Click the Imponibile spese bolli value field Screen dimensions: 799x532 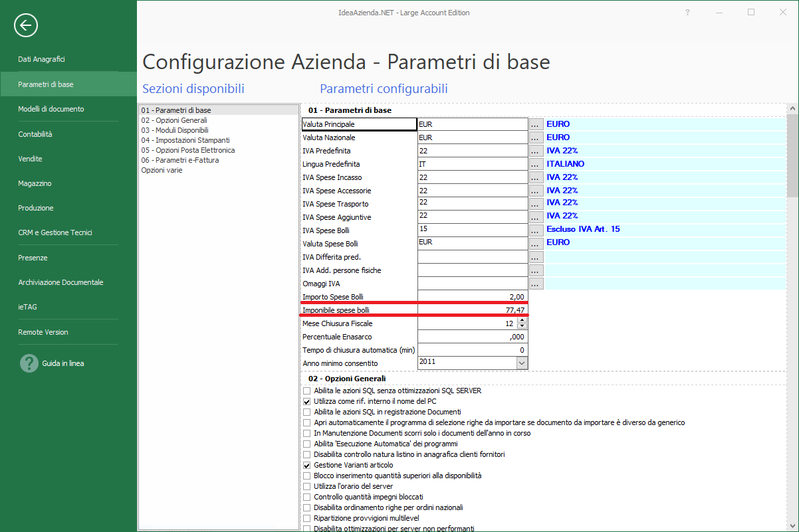(473, 310)
